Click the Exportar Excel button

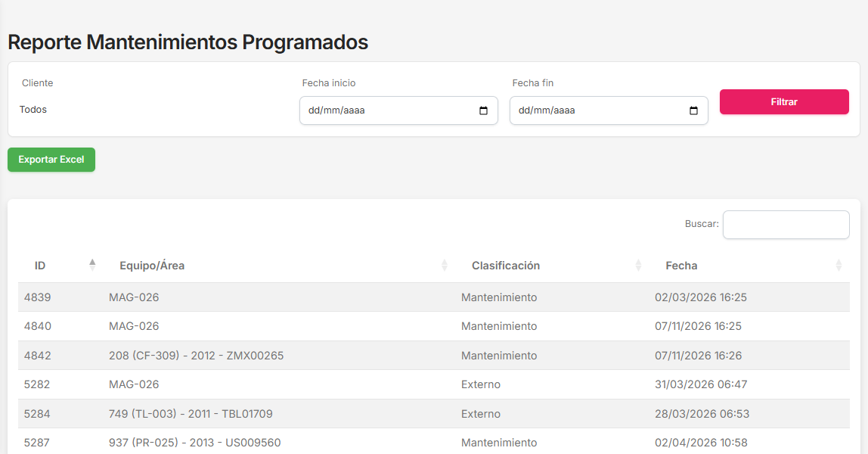coord(51,160)
